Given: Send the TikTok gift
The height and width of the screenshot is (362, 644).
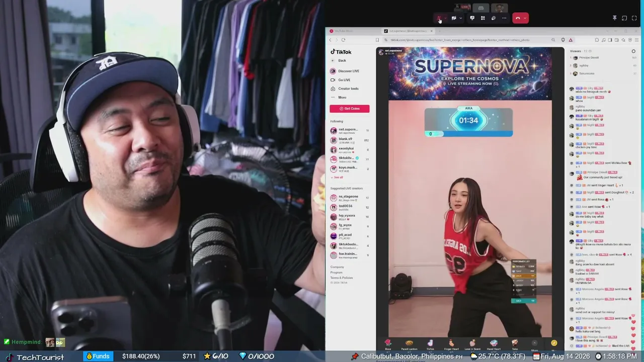Looking at the screenshot, I should tap(430, 345).
